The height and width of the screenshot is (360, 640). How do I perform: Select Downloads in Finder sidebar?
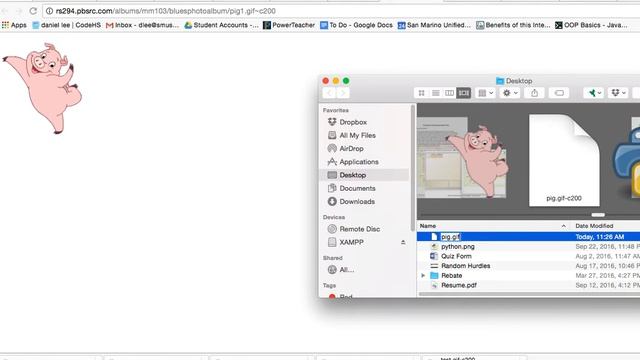coord(351,201)
